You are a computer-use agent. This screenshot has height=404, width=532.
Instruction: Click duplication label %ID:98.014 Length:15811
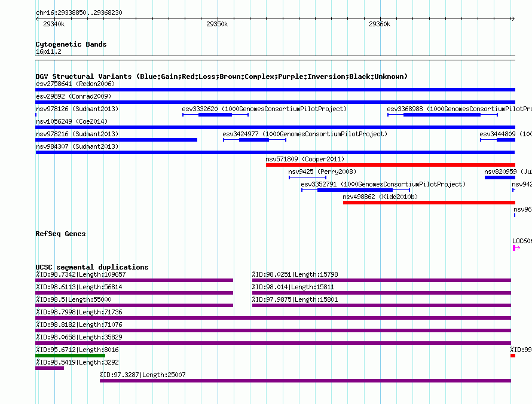pyautogui.click(x=293, y=287)
